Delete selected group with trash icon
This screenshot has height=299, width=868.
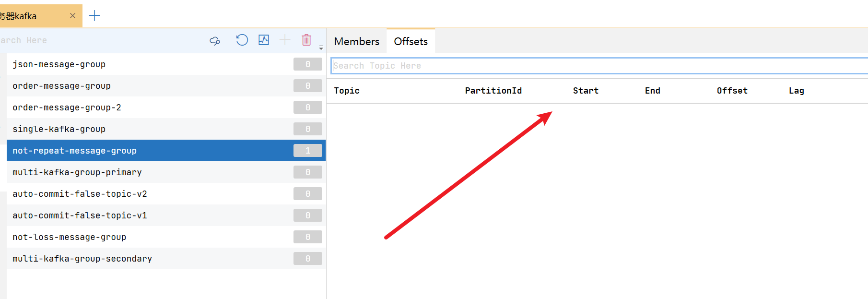click(306, 40)
